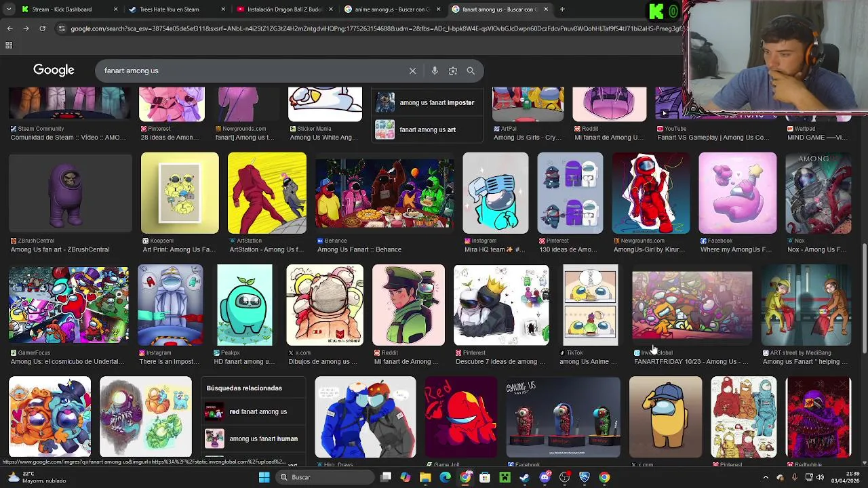
Task: Click 'Comunidad de Steam :: Vídeo' caption
Action: [68, 137]
